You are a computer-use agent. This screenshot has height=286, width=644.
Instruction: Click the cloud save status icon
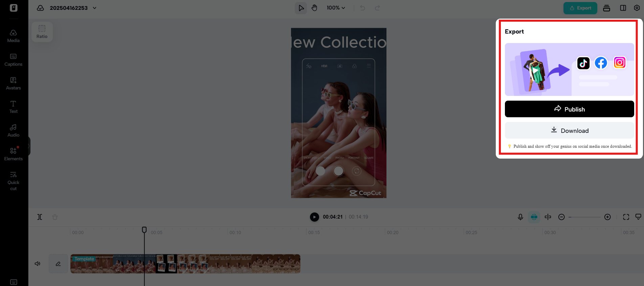(x=40, y=8)
